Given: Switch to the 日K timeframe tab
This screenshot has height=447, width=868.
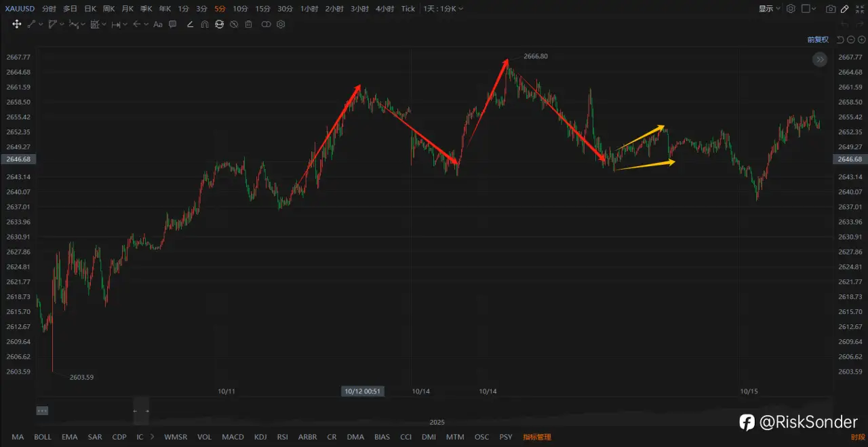Looking at the screenshot, I should (90, 9).
